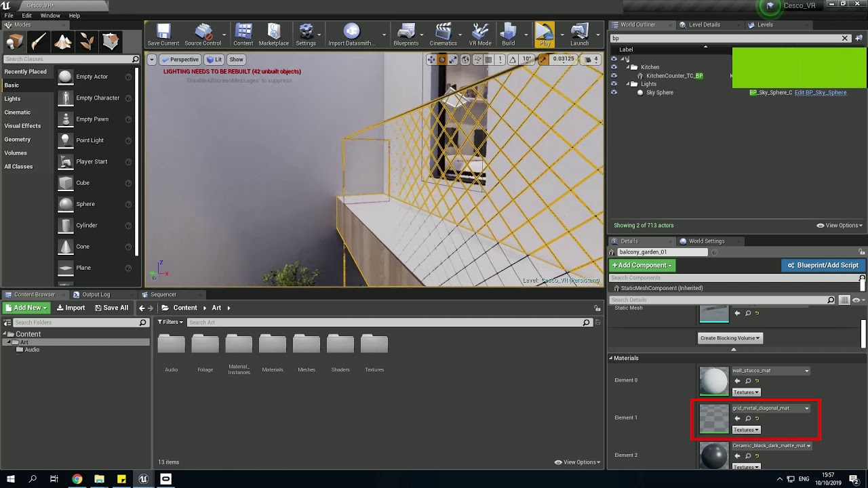The width and height of the screenshot is (868, 488).
Task: Open Cinematics from the toolbar
Action: [443, 35]
